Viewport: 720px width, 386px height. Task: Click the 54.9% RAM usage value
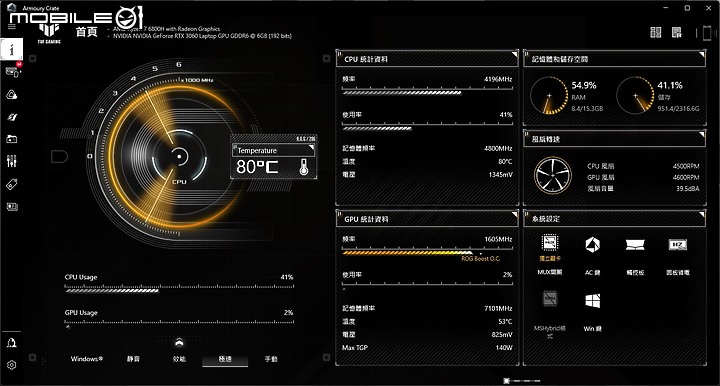point(584,85)
